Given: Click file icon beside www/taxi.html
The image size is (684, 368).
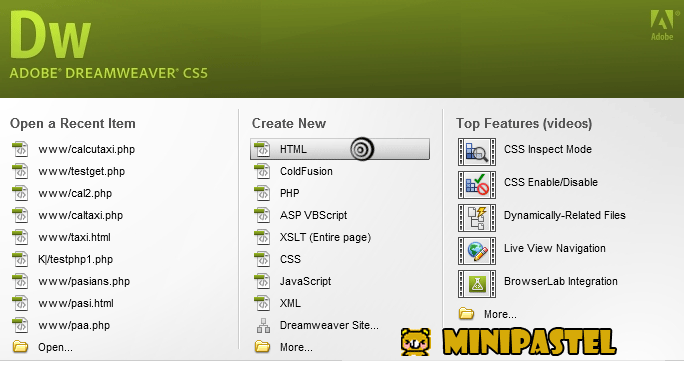Looking at the screenshot, I should tap(20, 237).
